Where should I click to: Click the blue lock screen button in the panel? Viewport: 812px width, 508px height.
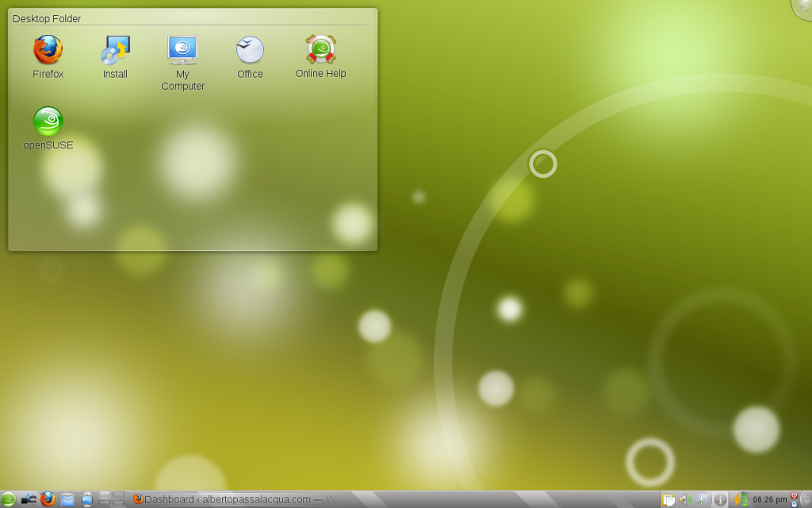coord(794,504)
